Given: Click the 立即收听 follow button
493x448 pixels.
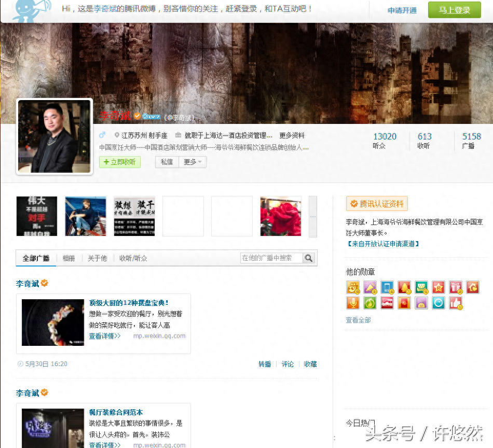Looking at the screenshot, I should (120, 162).
